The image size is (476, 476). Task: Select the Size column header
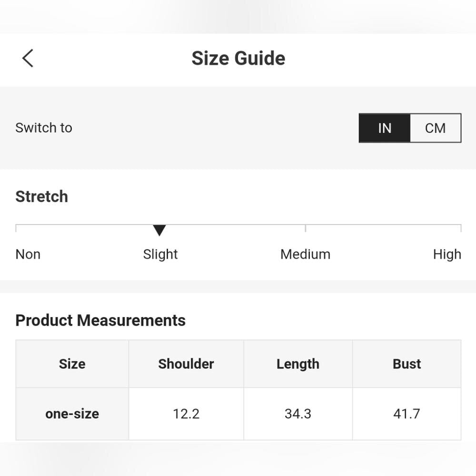click(x=72, y=364)
